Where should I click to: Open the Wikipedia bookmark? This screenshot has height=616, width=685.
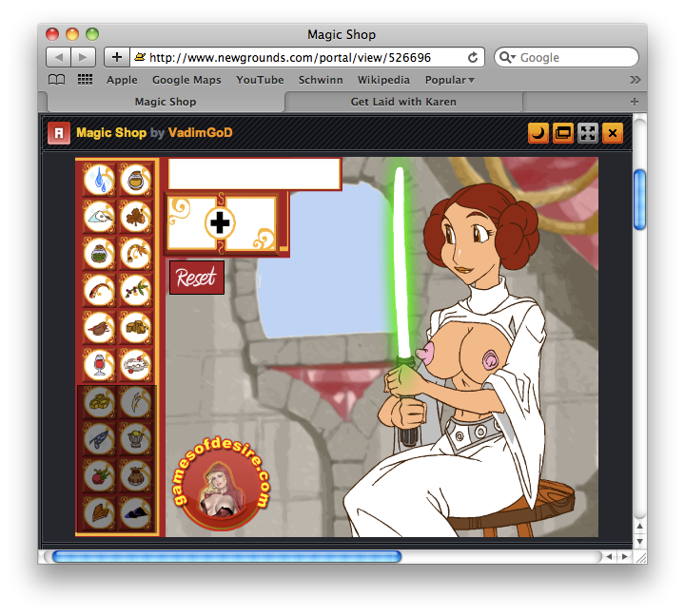[383, 80]
